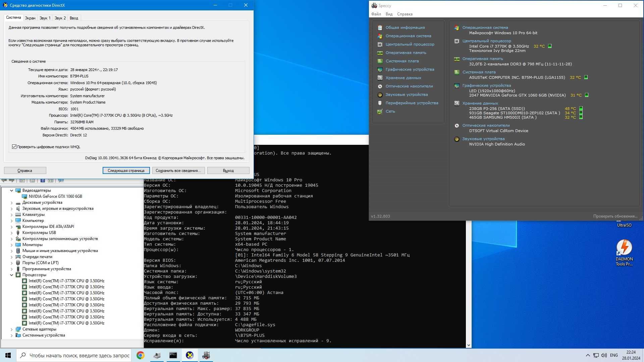Select Оптические накопители in Speccy sidebar
Screen dimensions: 644x362
tap(409, 86)
